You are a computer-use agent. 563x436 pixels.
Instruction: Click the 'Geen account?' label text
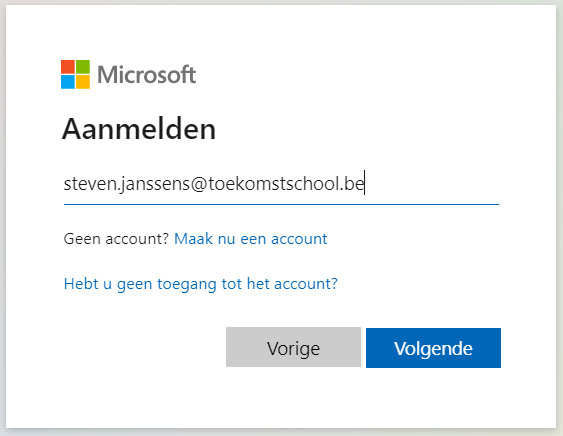tap(116, 239)
